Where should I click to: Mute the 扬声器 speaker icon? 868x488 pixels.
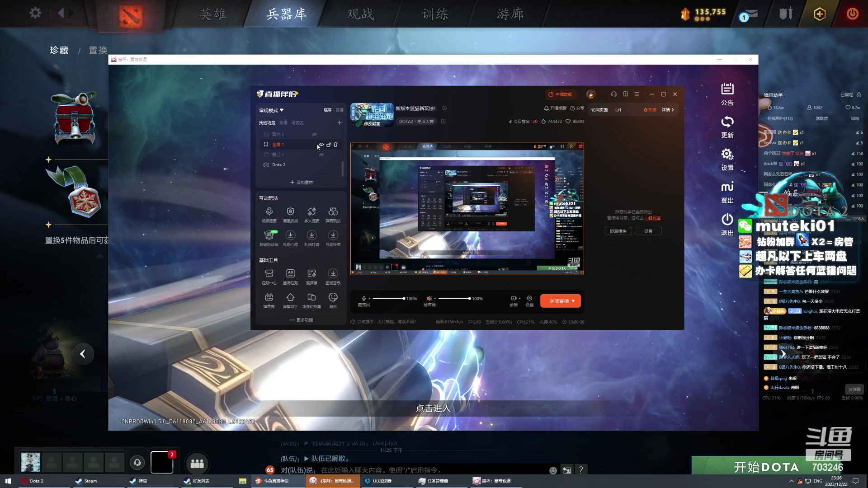tap(429, 298)
